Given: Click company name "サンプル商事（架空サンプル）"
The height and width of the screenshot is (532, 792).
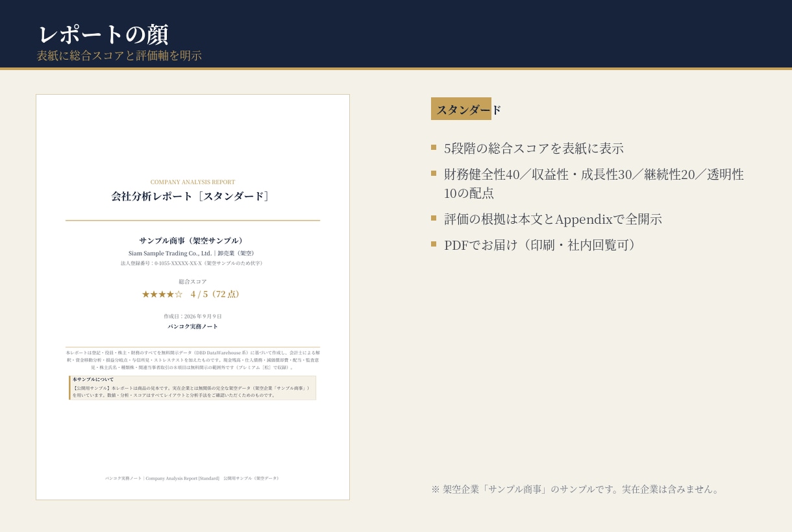Looking at the screenshot, I should [193, 241].
